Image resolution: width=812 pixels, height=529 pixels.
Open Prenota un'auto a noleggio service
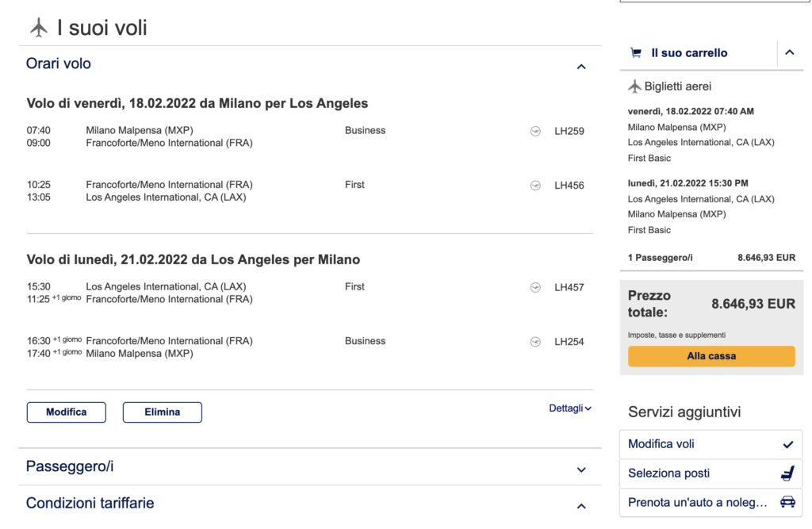[x=711, y=502]
